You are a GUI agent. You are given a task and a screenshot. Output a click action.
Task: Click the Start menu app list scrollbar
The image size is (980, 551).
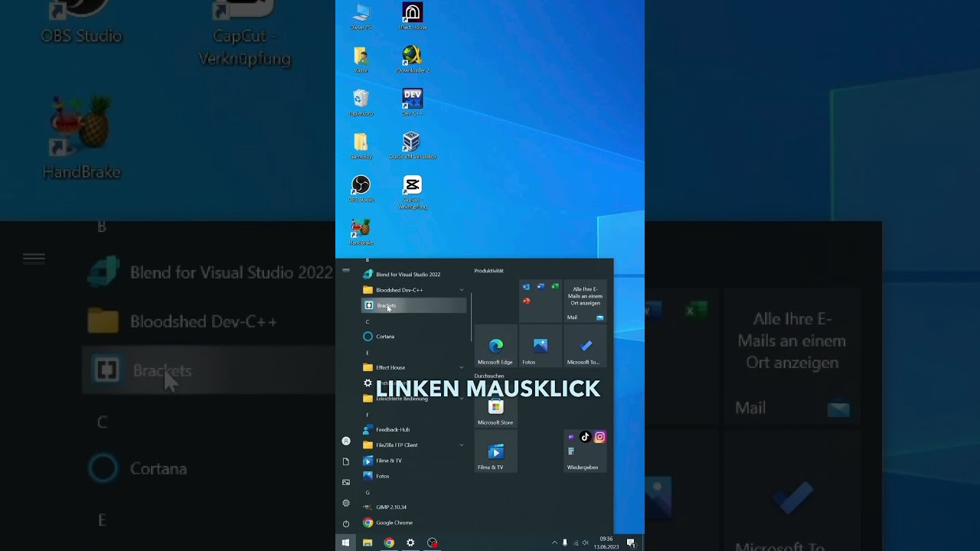(x=471, y=317)
